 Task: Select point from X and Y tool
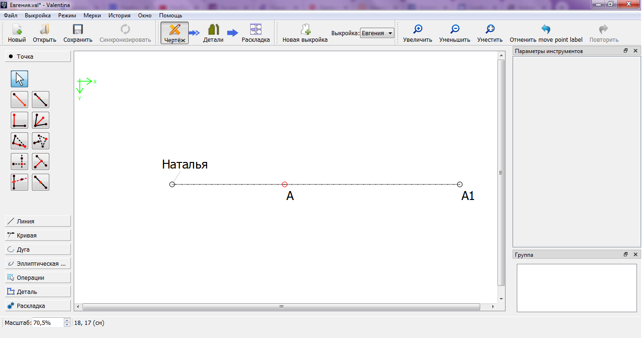[19, 161]
